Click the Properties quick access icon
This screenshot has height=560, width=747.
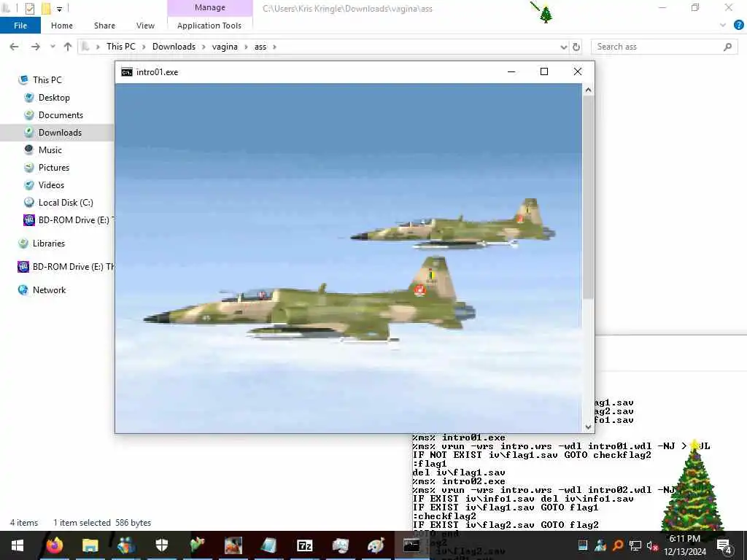29,8
